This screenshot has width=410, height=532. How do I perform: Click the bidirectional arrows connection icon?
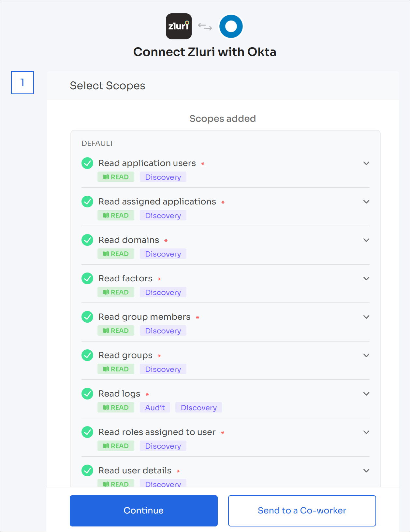point(205,26)
